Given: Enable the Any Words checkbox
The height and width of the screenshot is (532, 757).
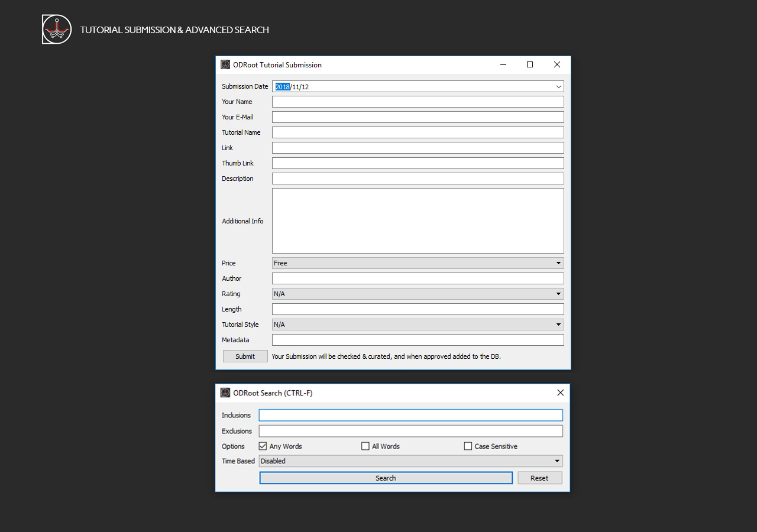Looking at the screenshot, I should [x=263, y=446].
